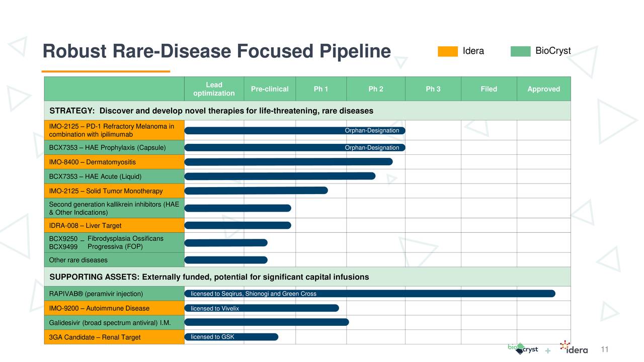Click the Idera logo at bottom
The width and height of the screenshot is (644, 362).
[574, 347]
